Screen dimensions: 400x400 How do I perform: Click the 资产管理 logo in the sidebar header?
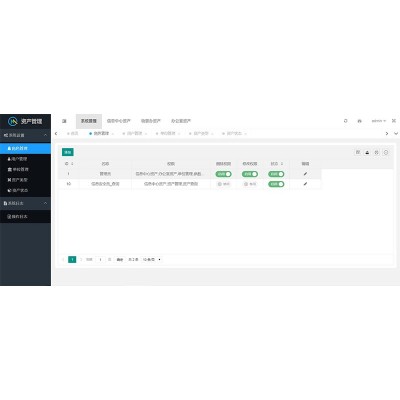(25, 121)
